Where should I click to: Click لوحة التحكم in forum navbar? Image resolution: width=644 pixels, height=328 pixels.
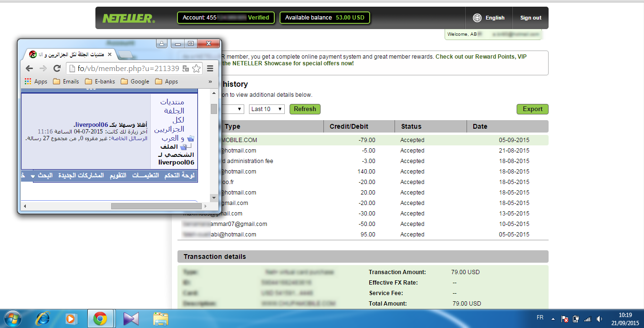point(180,175)
